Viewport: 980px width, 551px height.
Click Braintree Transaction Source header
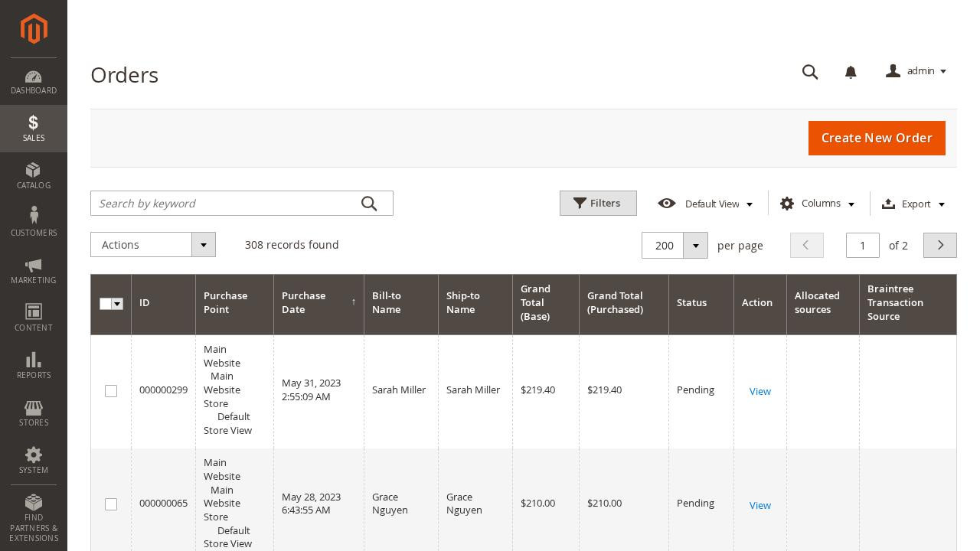click(x=908, y=304)
